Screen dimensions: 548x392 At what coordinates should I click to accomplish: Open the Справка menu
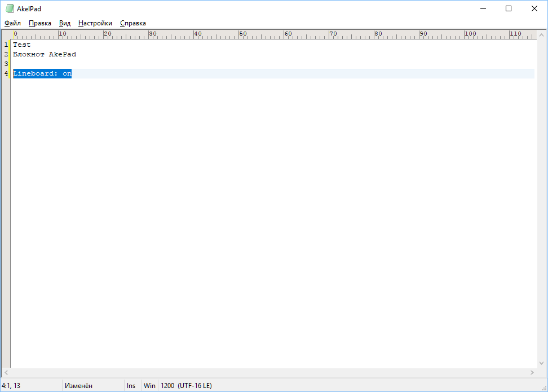point(132,23)
